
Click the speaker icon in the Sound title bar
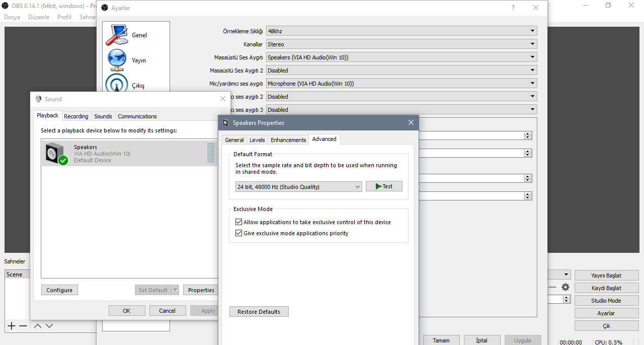[38, 99]
